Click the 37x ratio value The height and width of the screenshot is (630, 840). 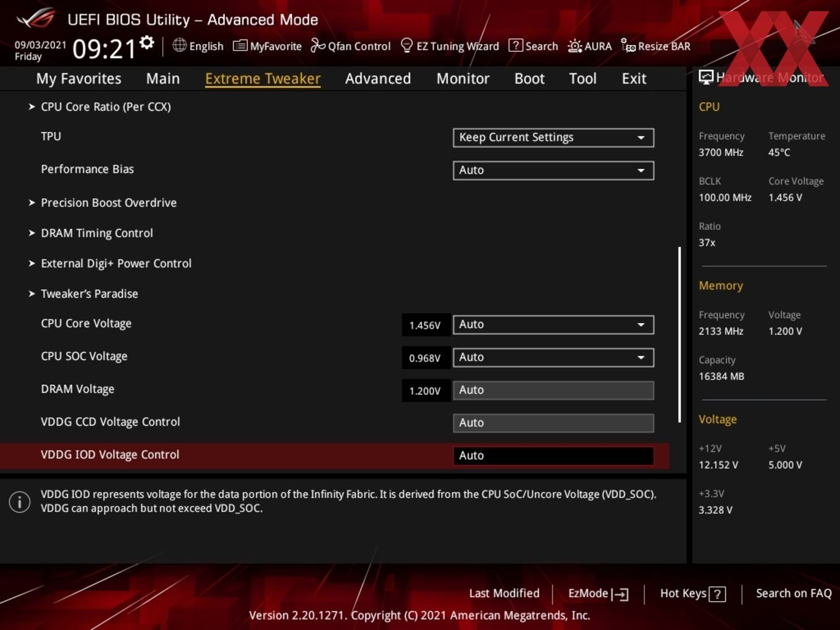point(707,243)
